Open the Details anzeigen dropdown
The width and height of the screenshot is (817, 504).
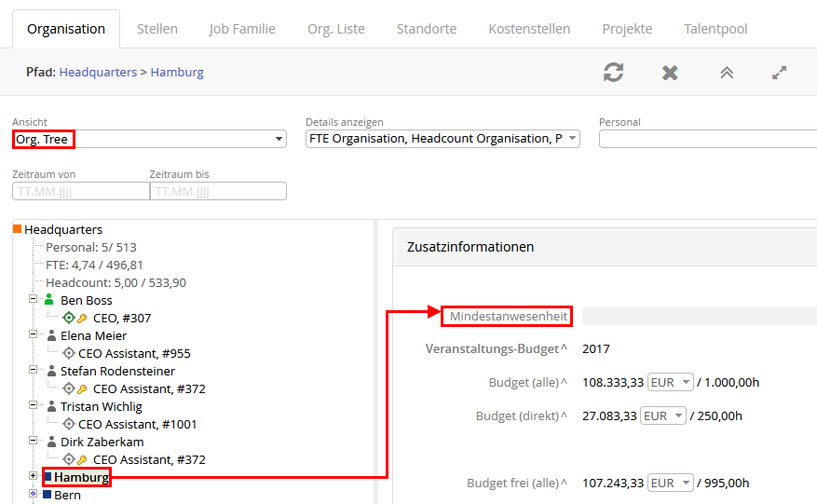click(443, 139)
